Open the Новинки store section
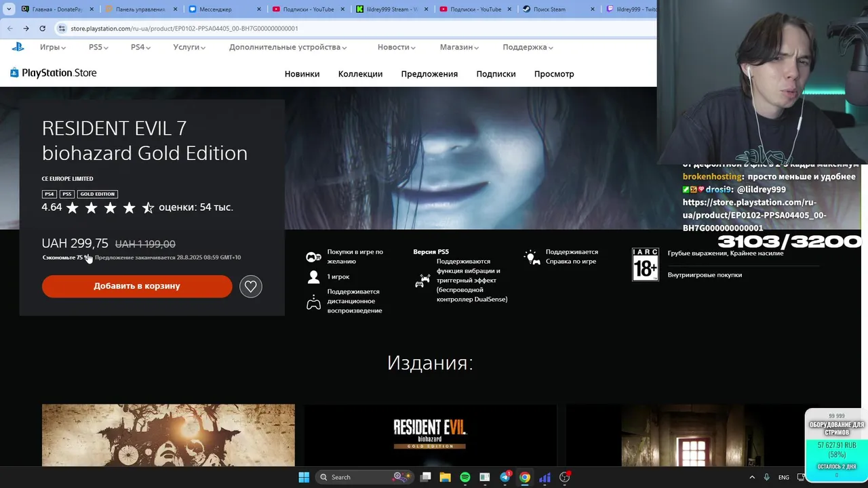This screenshot has width=868, height=488. (302, 74)
